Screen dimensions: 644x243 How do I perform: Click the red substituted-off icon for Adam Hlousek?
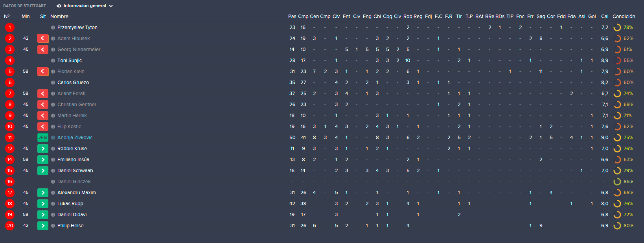pos(42,39)
